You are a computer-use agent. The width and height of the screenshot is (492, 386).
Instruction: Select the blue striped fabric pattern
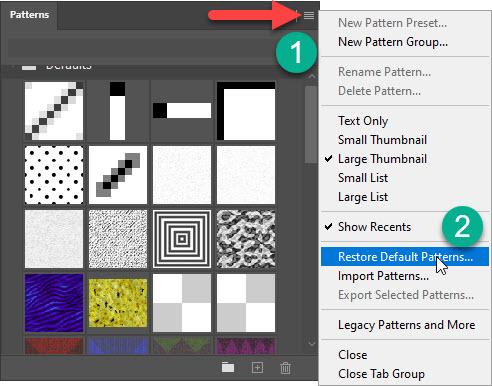(118, 346)
